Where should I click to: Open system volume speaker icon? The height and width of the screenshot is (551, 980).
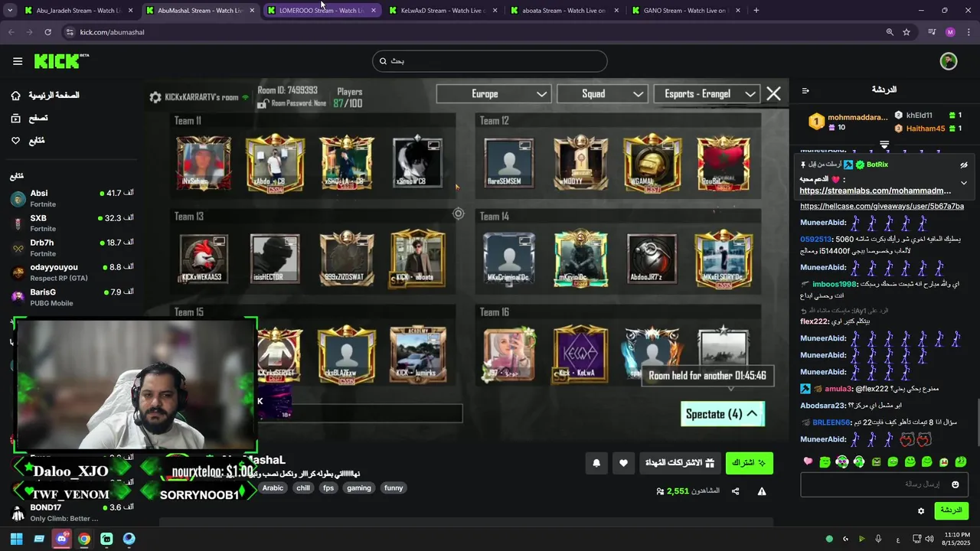click(x=929, y=539)
